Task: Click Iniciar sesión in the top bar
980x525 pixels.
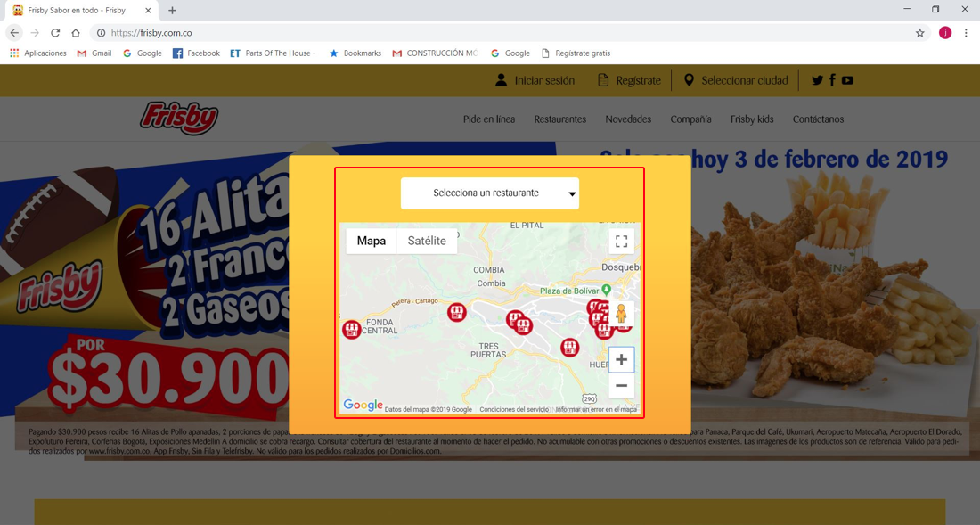Action: tap(535, 80)
